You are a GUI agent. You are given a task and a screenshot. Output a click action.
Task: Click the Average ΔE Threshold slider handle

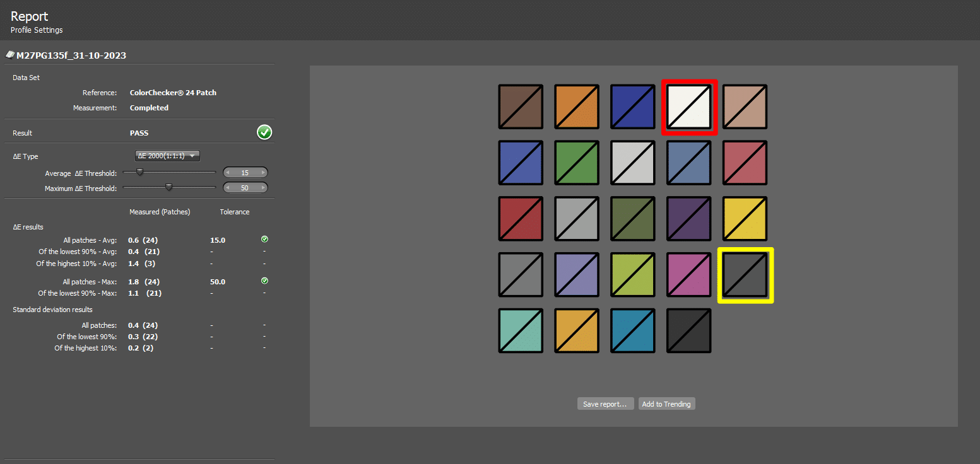coord(139,172)
